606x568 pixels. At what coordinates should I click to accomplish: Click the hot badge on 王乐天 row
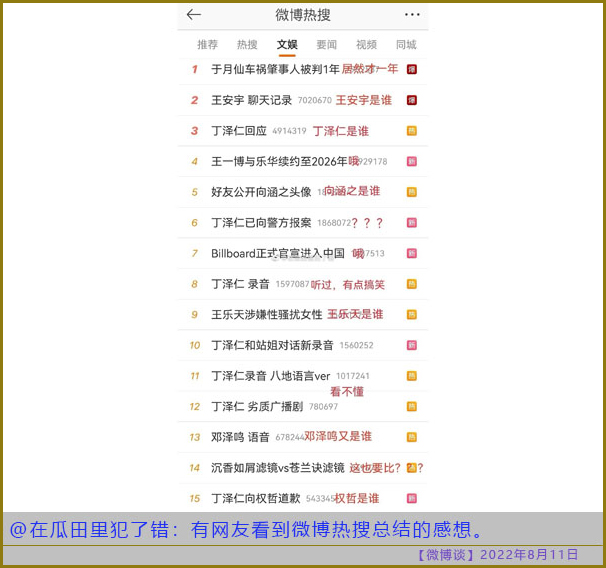412,315
